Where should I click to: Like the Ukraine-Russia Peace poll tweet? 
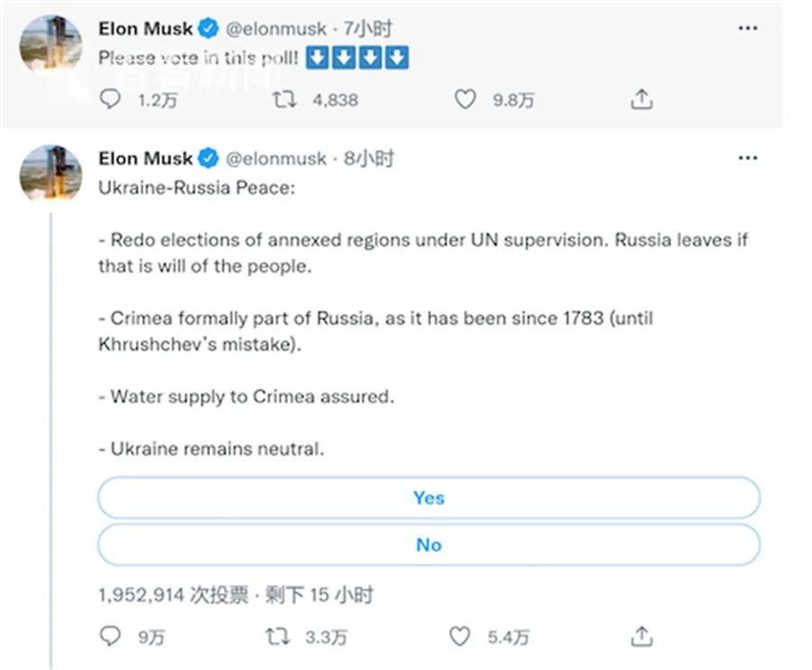pyautogui.click(x=460, y=637)
